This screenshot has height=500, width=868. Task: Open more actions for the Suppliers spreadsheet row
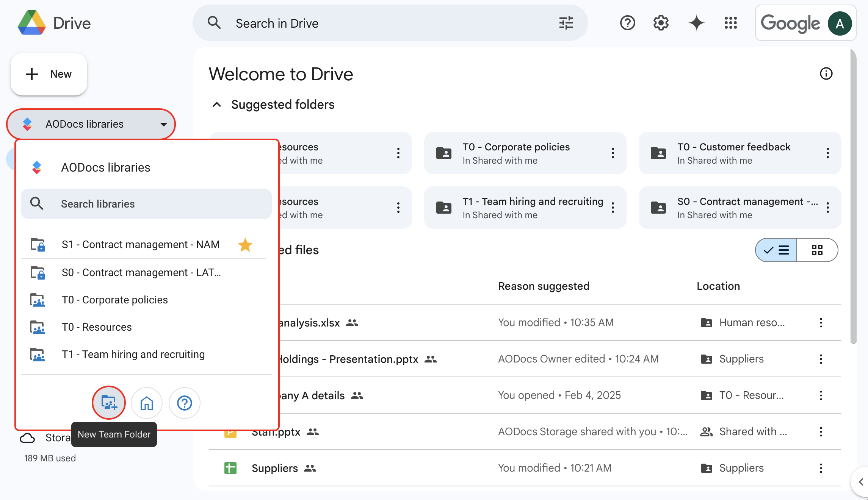click(821, 468)
